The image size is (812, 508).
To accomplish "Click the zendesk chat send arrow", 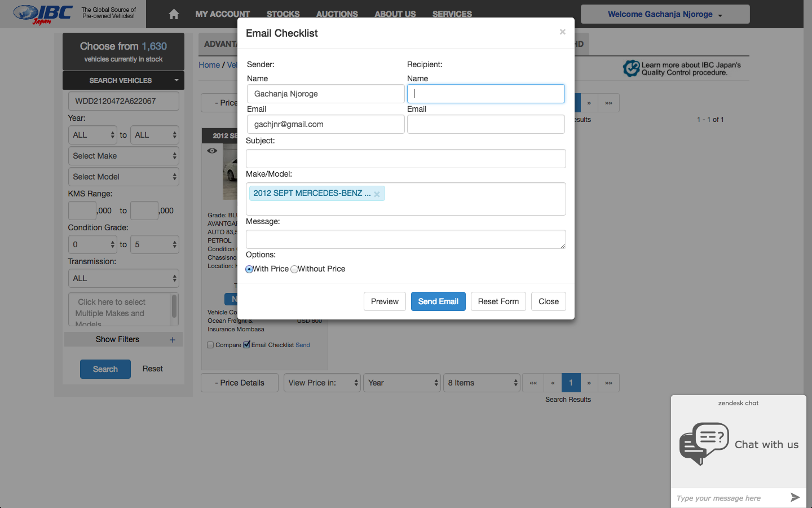I will pos(795,497).
